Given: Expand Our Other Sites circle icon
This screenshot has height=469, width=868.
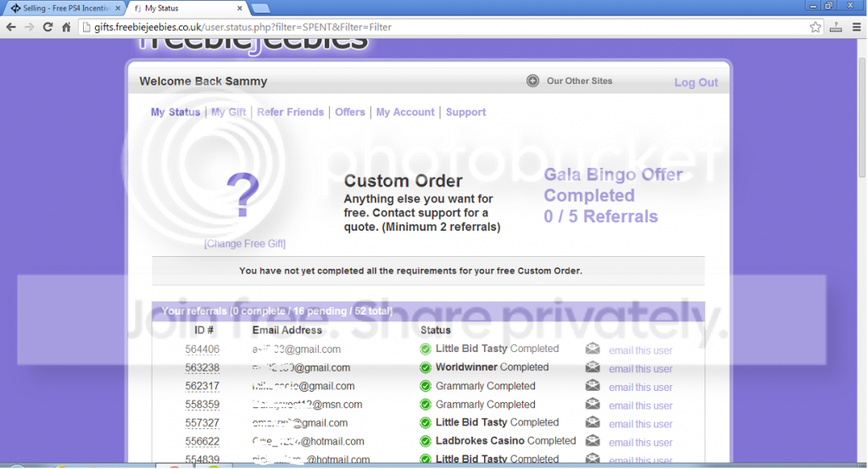Looking at the screenshot, I should [532, 81].
